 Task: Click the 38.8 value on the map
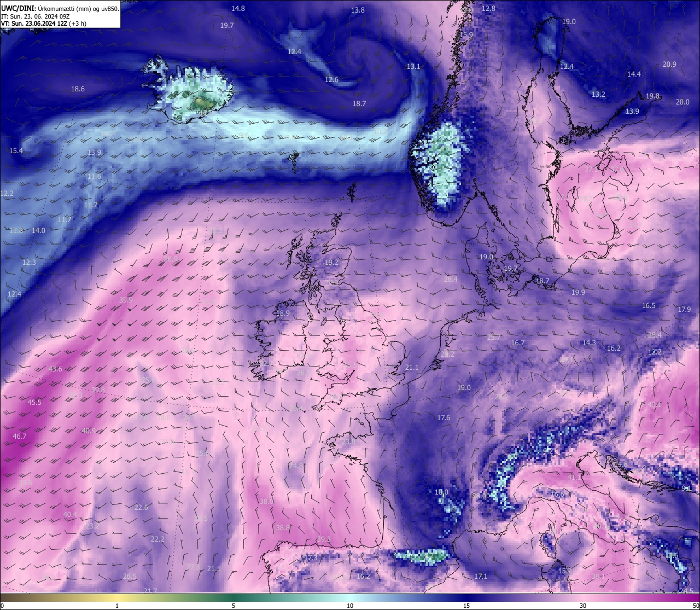283,527
